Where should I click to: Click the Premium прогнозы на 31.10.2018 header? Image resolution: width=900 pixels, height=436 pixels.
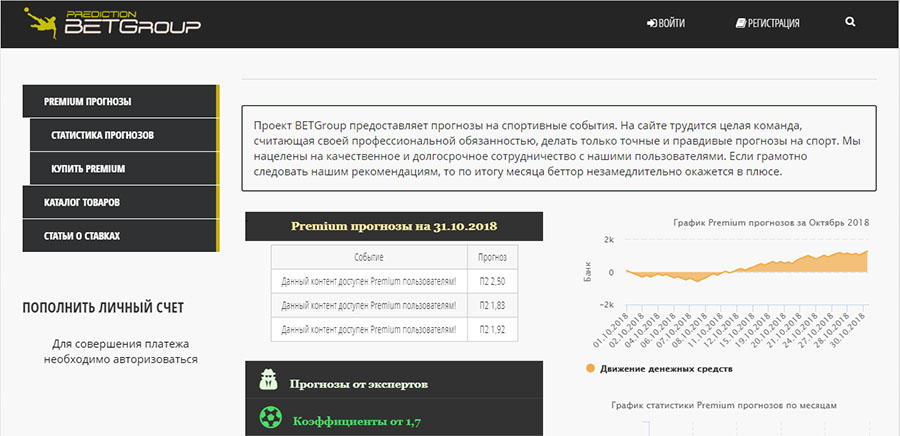click(394, 226)
